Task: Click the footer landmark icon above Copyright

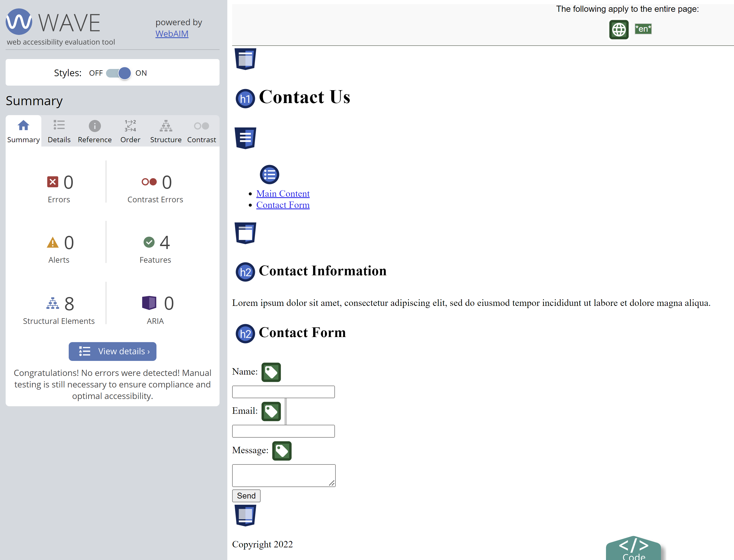Action: pyautogui.click(x=245, y=515)
